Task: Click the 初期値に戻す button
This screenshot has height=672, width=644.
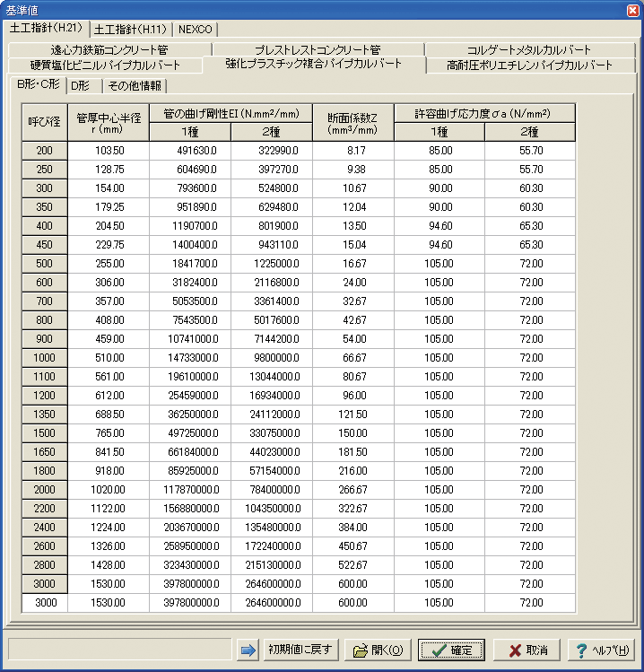Action: click(x=300, y=650)
